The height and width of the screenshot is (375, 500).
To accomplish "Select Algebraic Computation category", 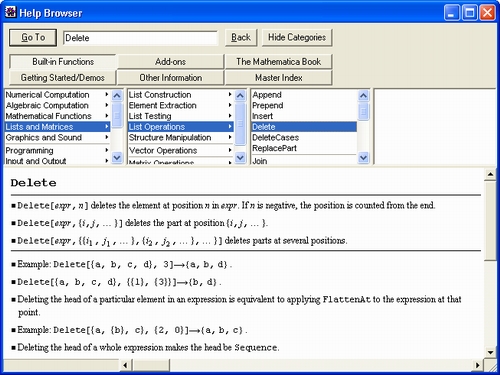I will pyautogui.click(x=57, y=105).
